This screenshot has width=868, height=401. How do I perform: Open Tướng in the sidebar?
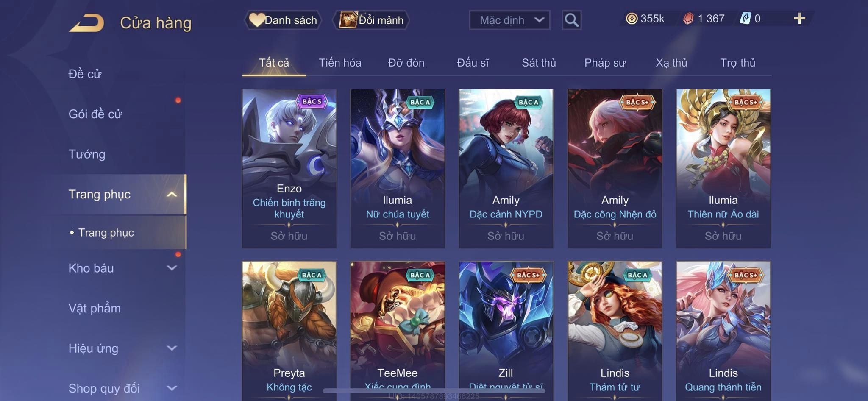pos(87,154)
